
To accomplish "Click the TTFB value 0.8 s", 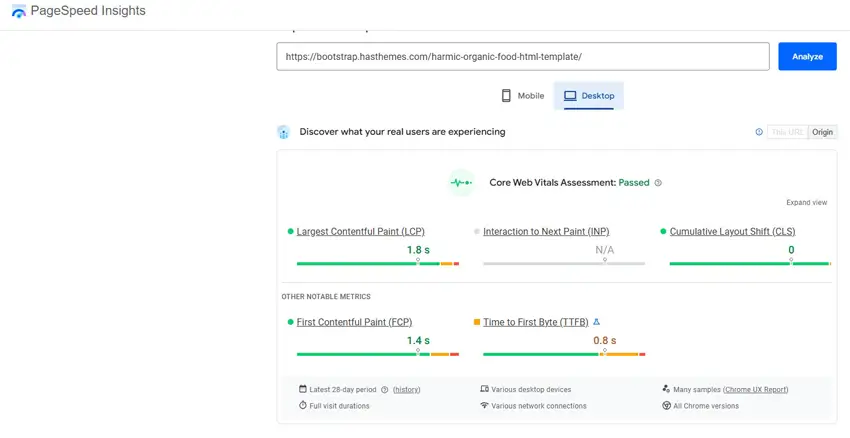I will (x=604, y=340).
